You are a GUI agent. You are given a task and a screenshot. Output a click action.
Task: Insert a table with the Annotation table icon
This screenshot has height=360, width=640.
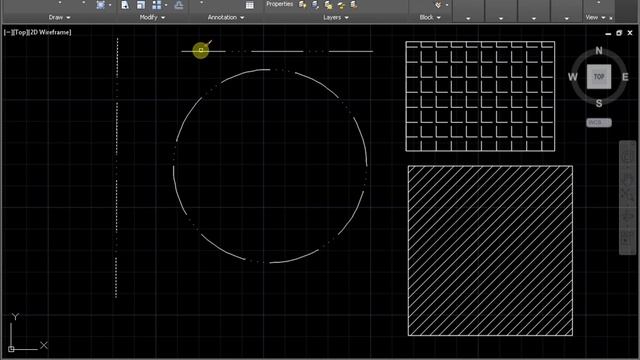(x=249, y=5)
